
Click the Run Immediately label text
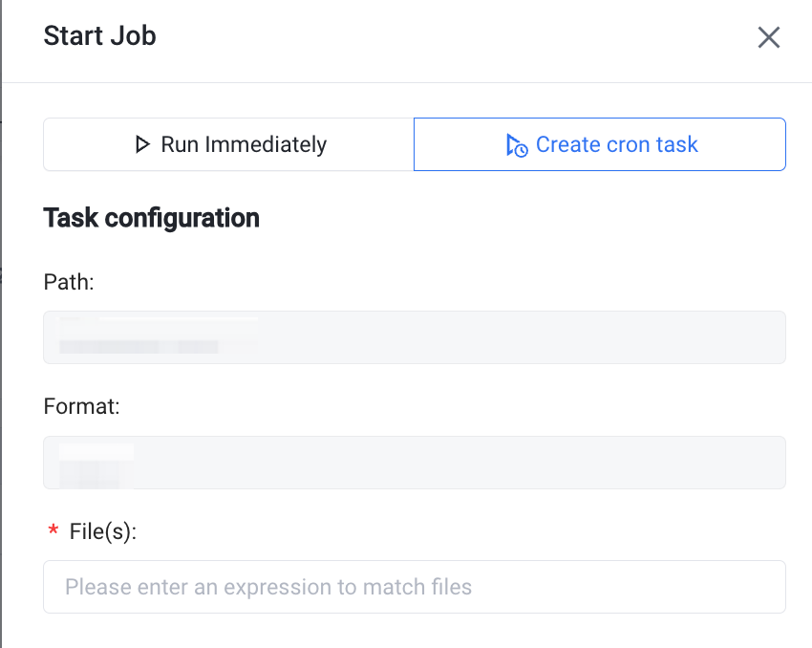pyautogui.click(x=244, y=145)
